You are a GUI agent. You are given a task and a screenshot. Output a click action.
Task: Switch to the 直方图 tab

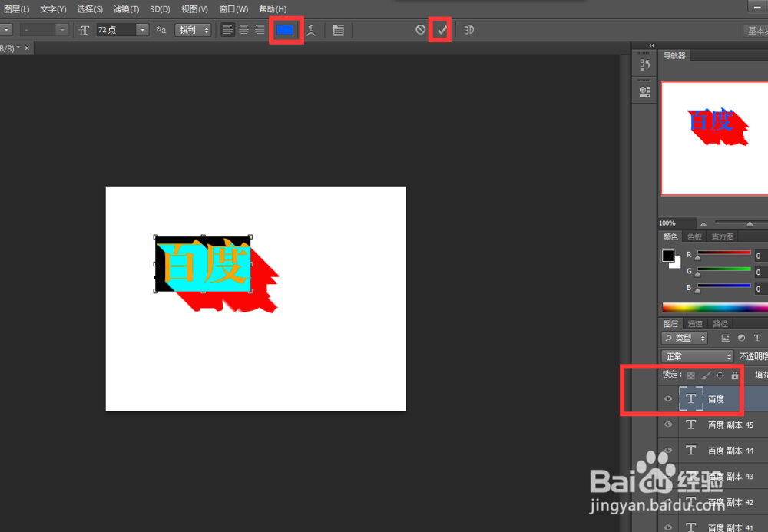[722, 237]
